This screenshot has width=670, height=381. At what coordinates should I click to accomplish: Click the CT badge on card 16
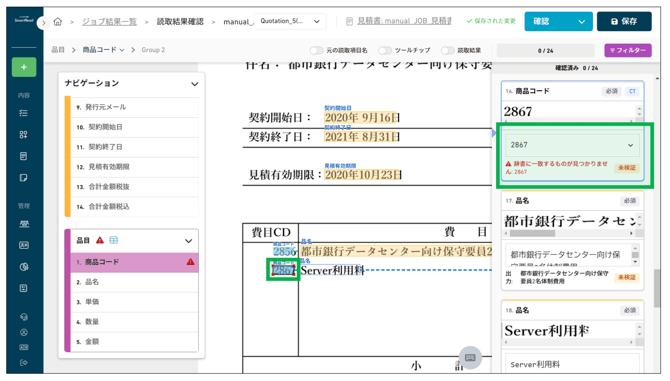coord(632,91)
